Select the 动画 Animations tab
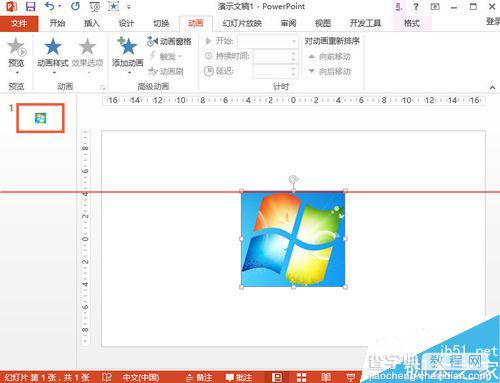The width and height of the screenshot is (500, 383). (x=196, y=23)
